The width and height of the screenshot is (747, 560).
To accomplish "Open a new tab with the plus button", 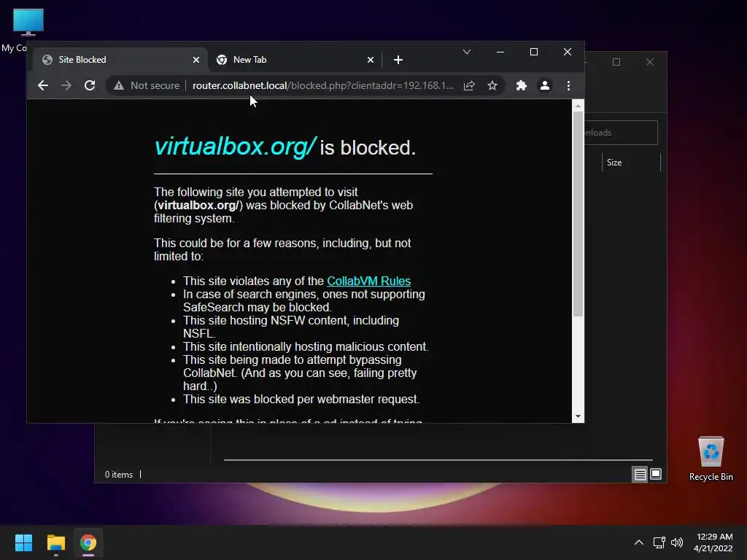I will (x=398, y=60).
